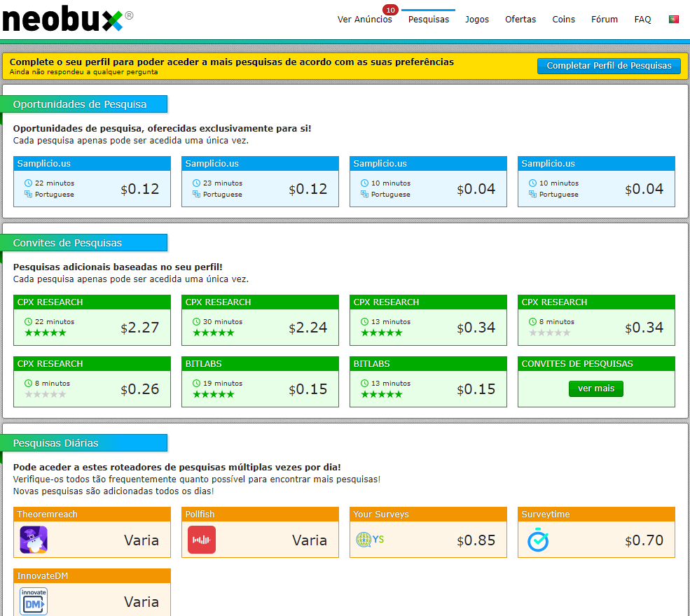Click the 'Ainda não respondeu a qualquer pergunta' text
The height and width of the screenshot is (616, 690).
[x=83, y=72]
